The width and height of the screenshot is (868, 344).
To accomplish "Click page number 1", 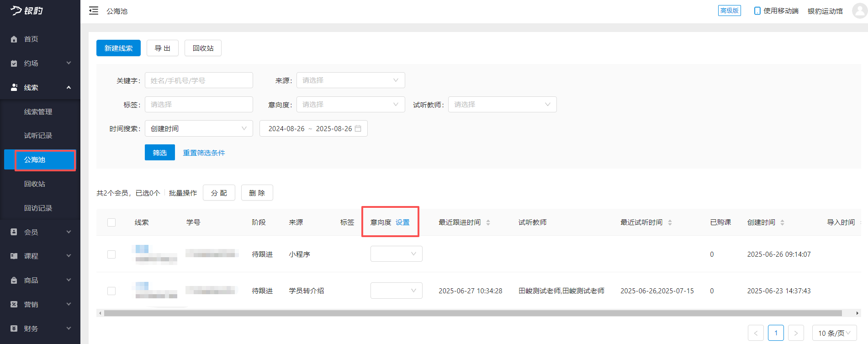I will [x=776, y=333].
